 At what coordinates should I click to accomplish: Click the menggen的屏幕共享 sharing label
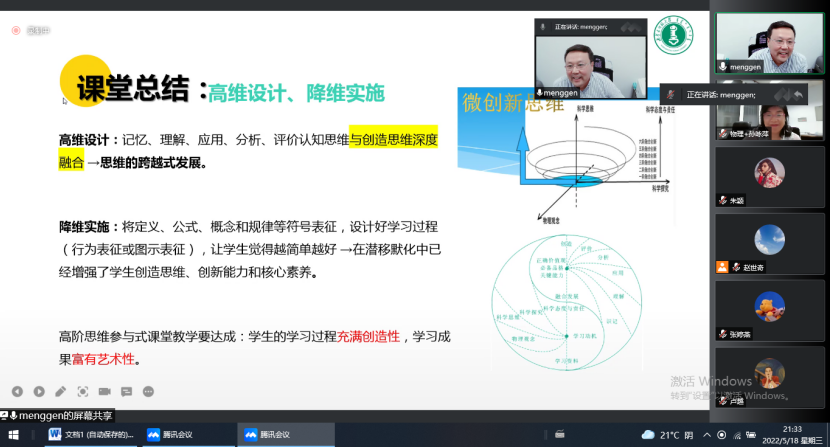pos(60,415)
